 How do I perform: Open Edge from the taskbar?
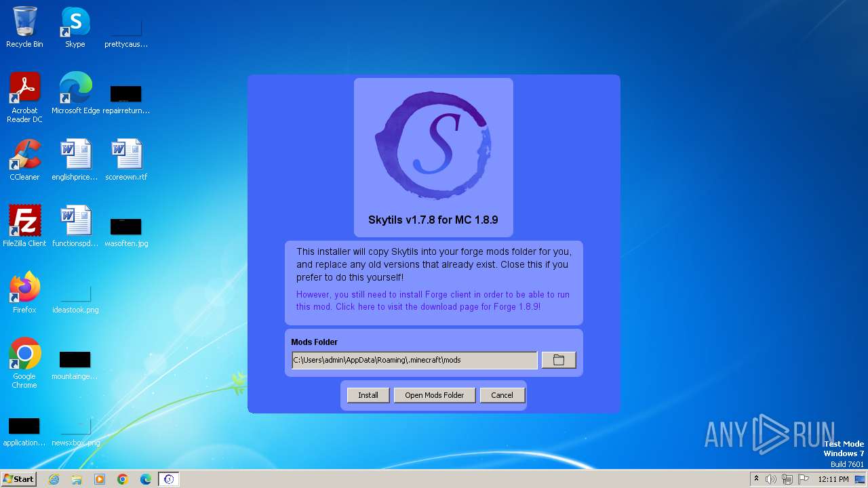pos(146,479)
